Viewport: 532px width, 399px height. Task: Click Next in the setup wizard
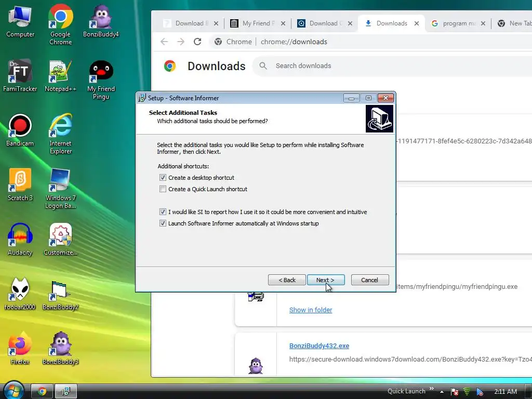pos(326,280)
